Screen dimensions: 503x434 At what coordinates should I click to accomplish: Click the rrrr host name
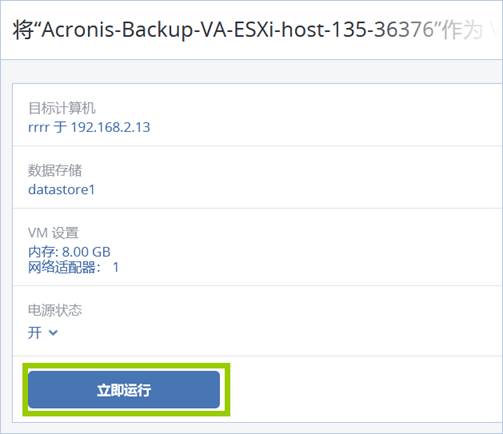point(39,127)
